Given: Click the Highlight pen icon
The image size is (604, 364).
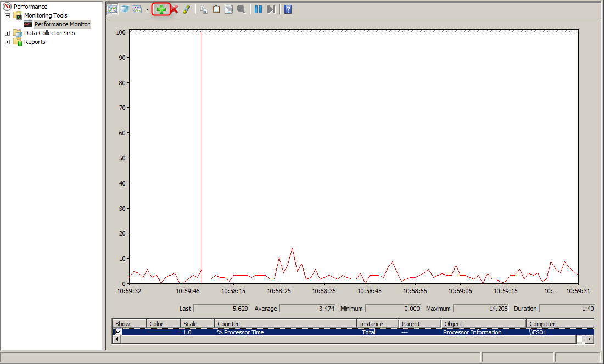Looking at the screenshot, I should click(x=187, y=9).
